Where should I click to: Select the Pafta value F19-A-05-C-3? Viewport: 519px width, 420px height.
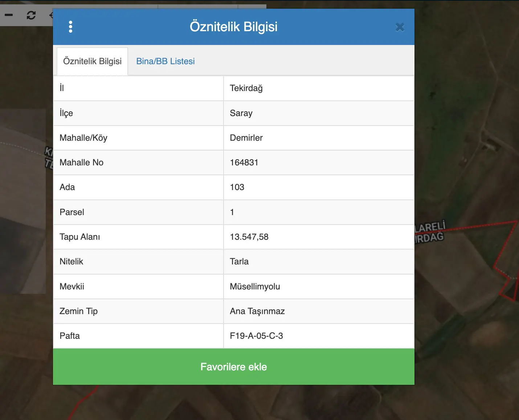tap(256, 336)
